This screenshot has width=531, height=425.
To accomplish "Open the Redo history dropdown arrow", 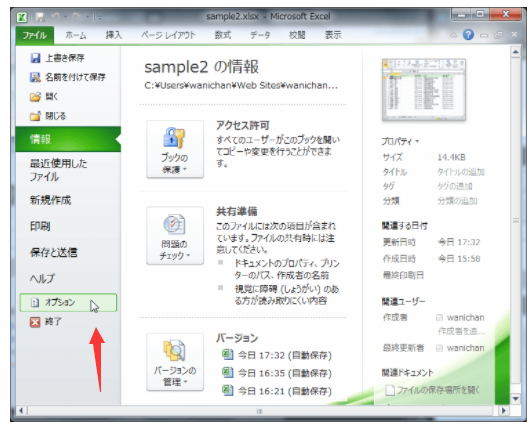I will tap(87, 17).
